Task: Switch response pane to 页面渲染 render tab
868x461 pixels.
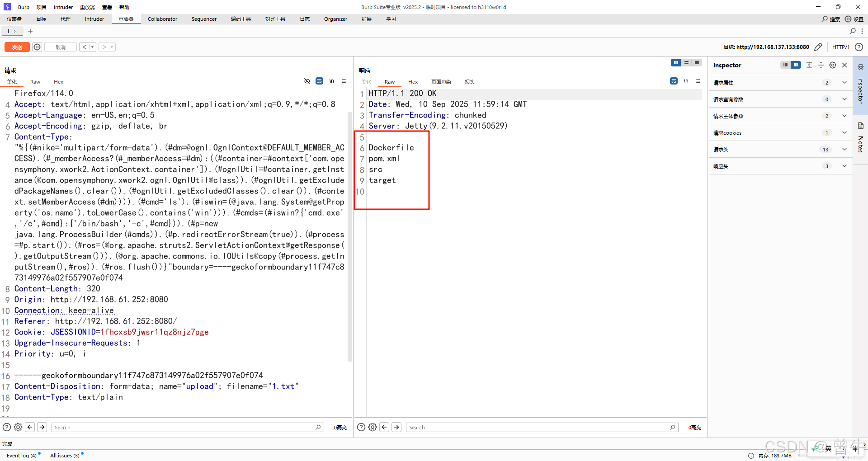Action: click(x=441, y=82)
